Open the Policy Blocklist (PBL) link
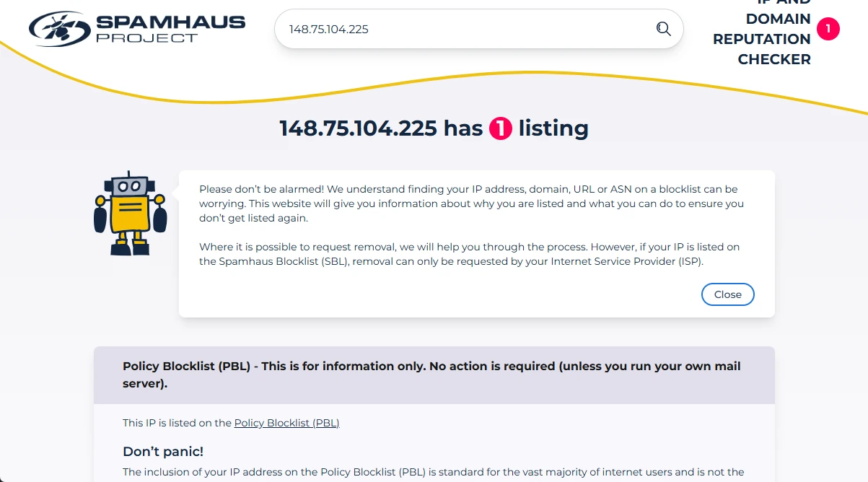 point(286,423)
